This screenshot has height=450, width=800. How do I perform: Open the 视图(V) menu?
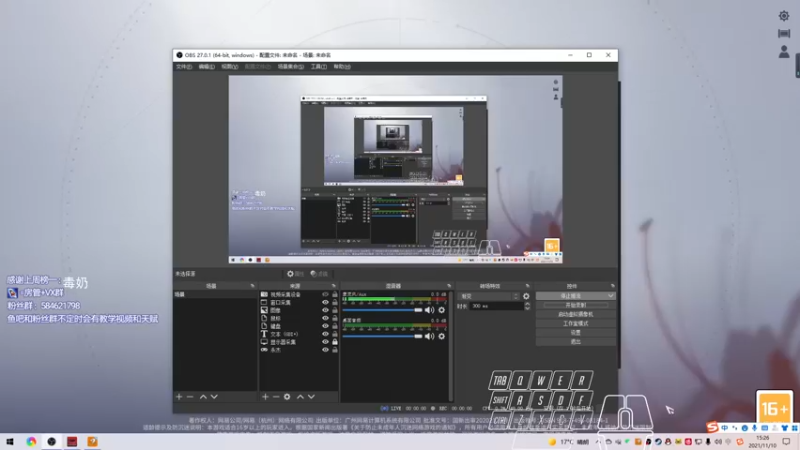(x=230, y=67)
